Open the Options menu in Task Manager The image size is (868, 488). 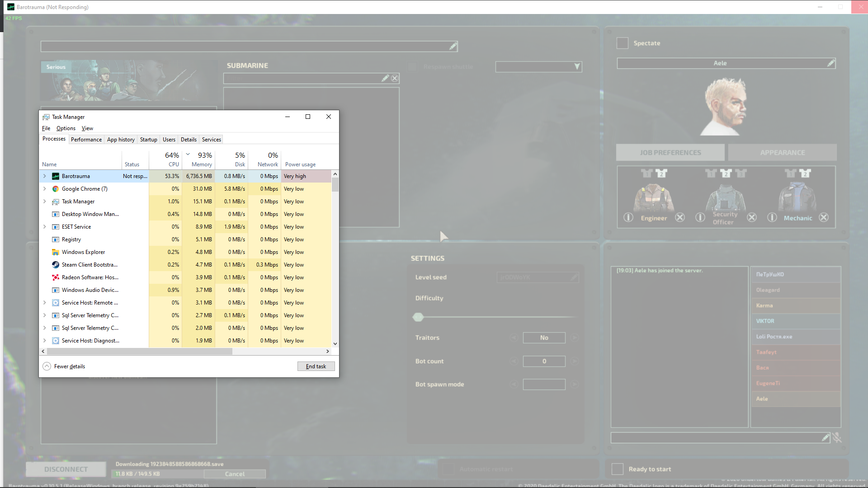tap(66, 128)
